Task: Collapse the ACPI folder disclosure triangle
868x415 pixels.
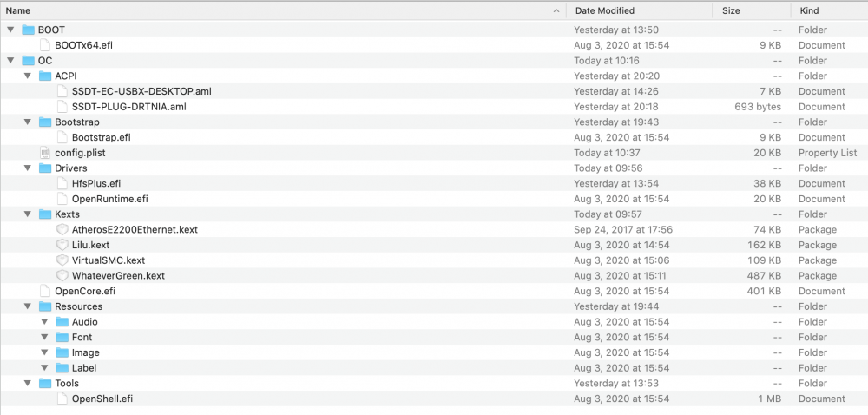Action: (28, 76)
